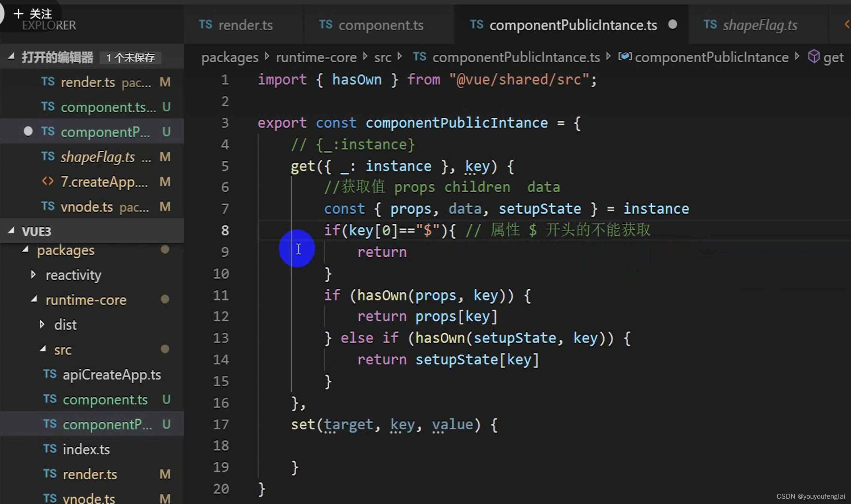This screenshot has width=851, height=504.
Task: Click the EXPLORER panel title
Action: click(49, 25)
